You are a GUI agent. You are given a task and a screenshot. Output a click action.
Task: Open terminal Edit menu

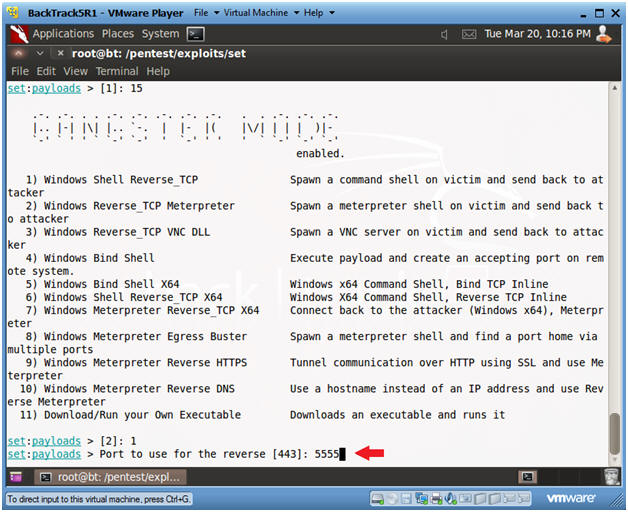(46, 71)
